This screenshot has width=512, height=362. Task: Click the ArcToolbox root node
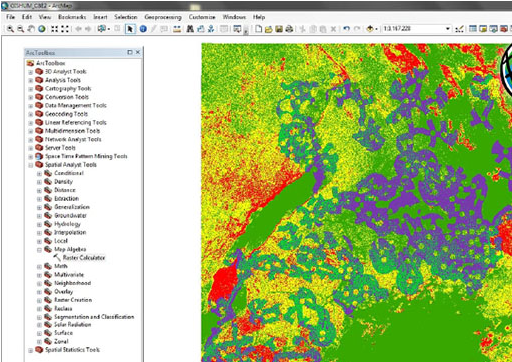[x=50, y=63]
